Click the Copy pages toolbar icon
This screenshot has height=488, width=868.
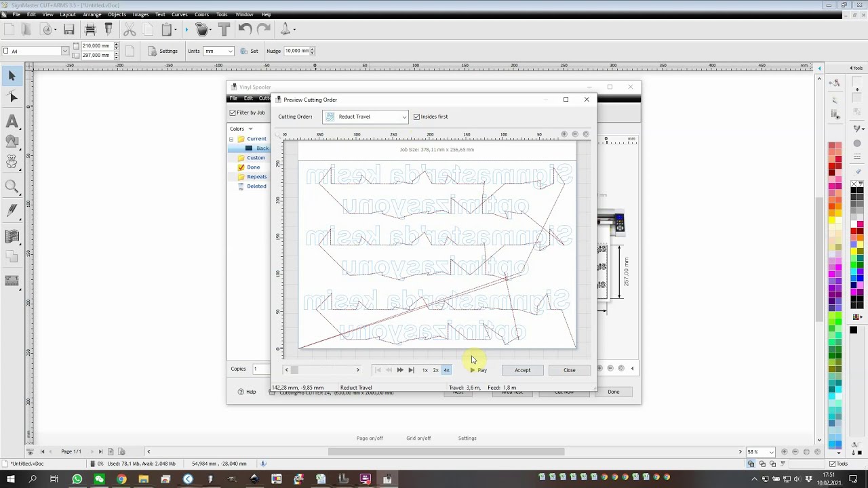point(148,29)
